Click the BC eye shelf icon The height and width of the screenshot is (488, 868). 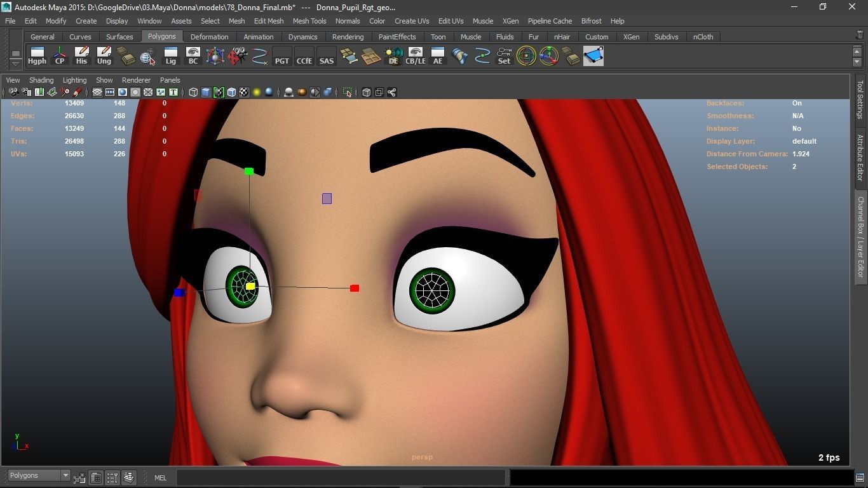[193, 56]
